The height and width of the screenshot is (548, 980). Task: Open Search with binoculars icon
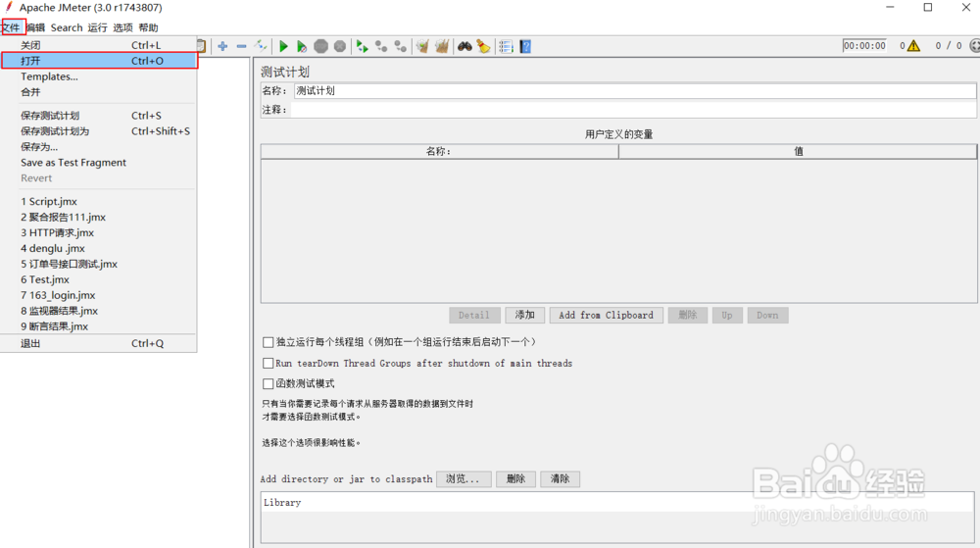[x=465, y=46]
